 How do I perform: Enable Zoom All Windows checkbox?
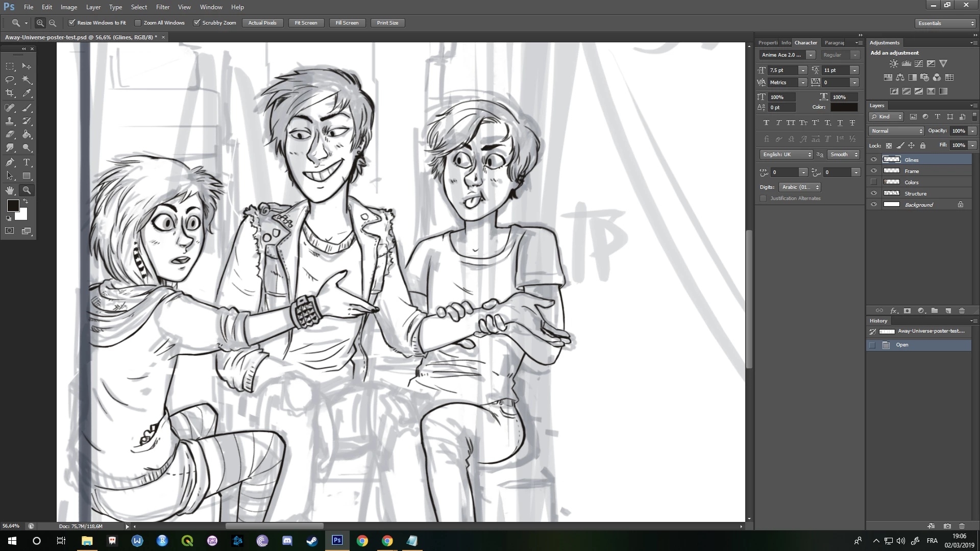(138, 23)
